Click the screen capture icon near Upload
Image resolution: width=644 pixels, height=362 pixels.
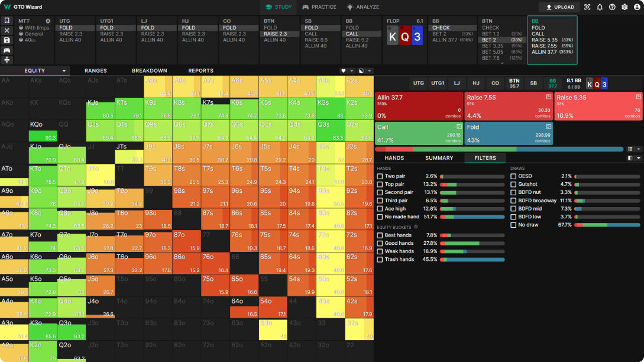pos(587,7)
